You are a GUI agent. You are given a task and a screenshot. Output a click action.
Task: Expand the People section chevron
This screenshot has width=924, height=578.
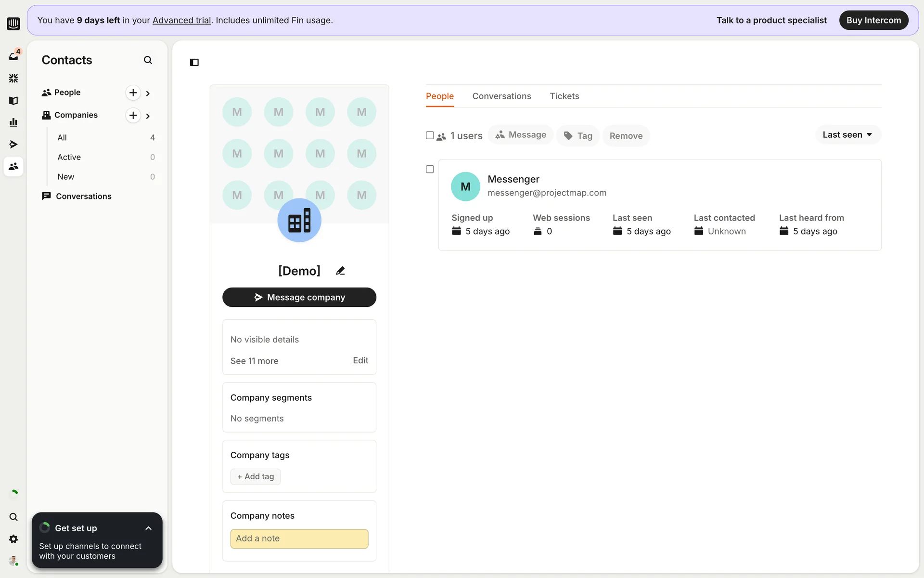tap(148, 93)
